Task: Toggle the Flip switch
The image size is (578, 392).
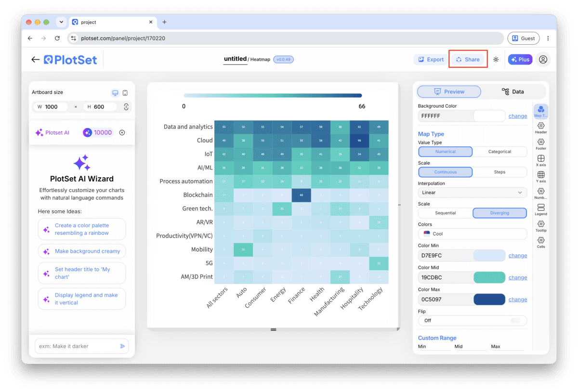Action: 516,320
